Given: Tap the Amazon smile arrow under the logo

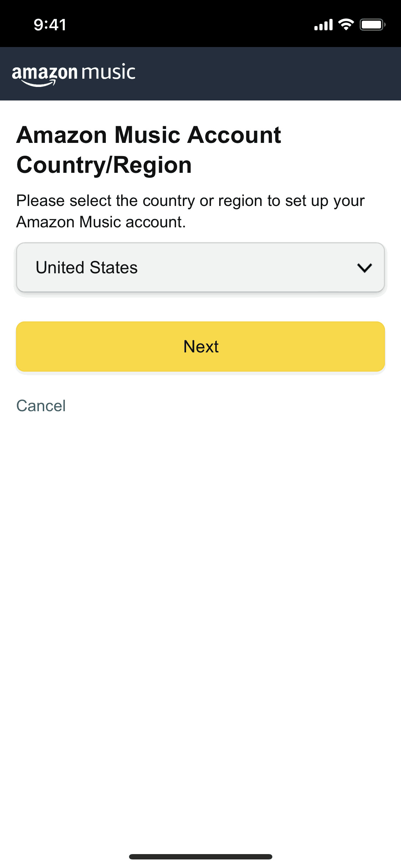Looking at the screenshot, I should coord(38,84).
